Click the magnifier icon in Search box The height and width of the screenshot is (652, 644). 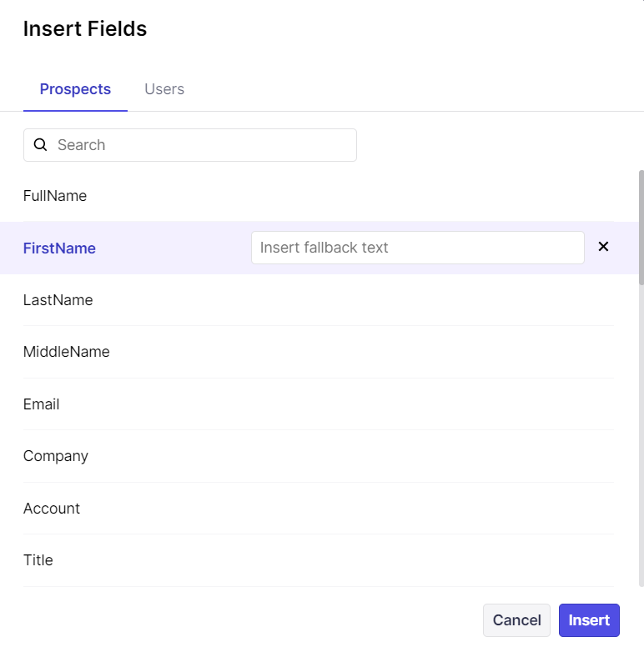click(40, 145)
